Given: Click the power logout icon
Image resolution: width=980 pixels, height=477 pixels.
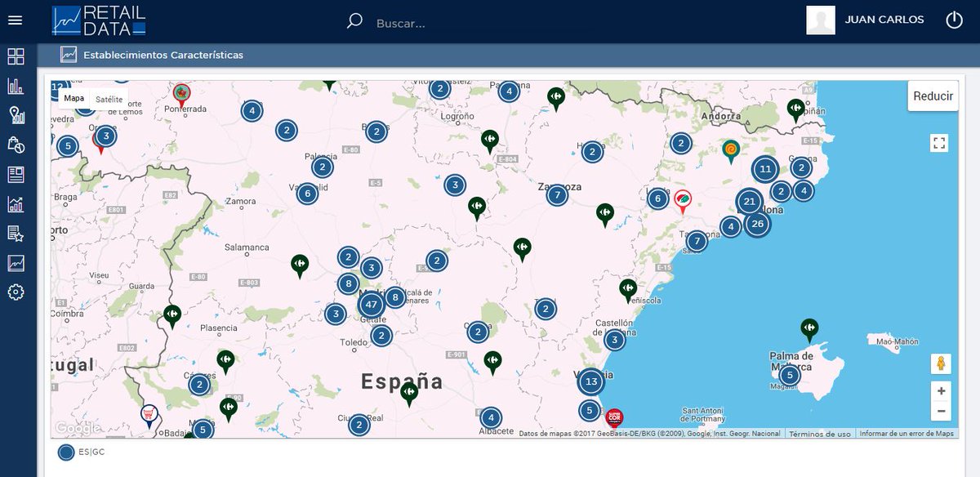Looking at the screenshot, I should point(954,20).
